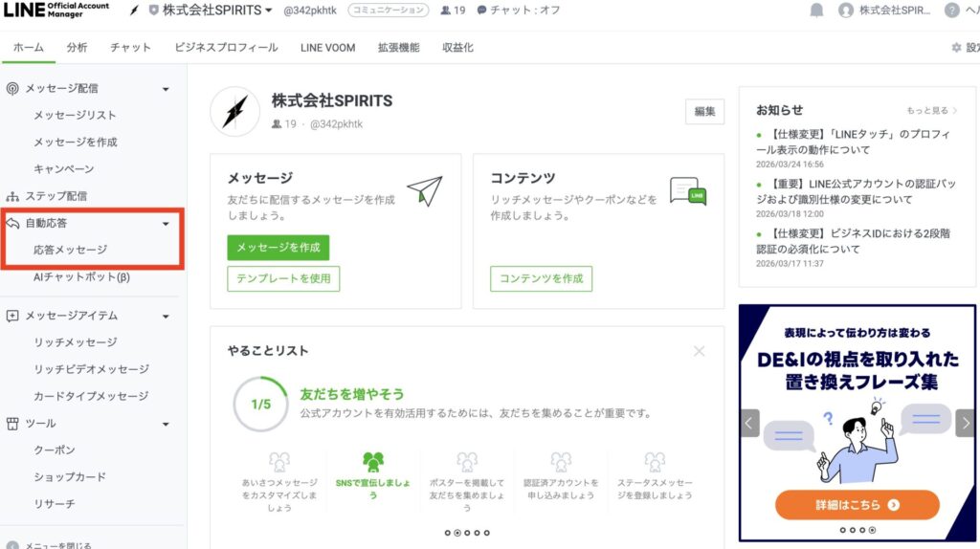Close the やることリスト panel
Image resolution: width=980 pixels, height=549 pixels.
699,352
